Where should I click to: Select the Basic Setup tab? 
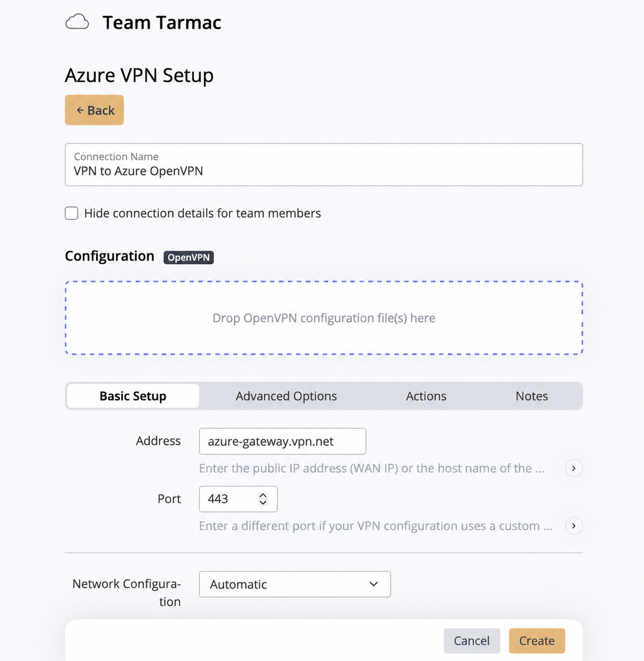133,396
